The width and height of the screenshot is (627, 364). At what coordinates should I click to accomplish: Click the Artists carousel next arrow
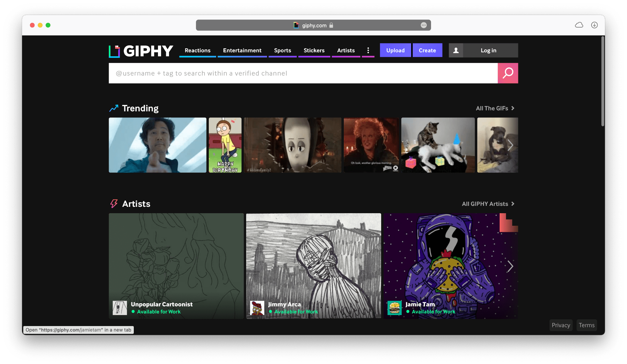tap(511, 266)
